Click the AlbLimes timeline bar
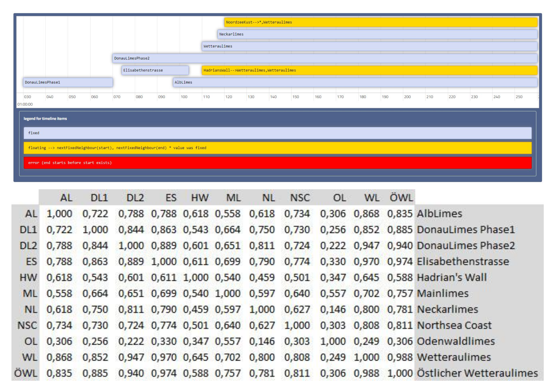555x392 pixels. tap(355, 82)
